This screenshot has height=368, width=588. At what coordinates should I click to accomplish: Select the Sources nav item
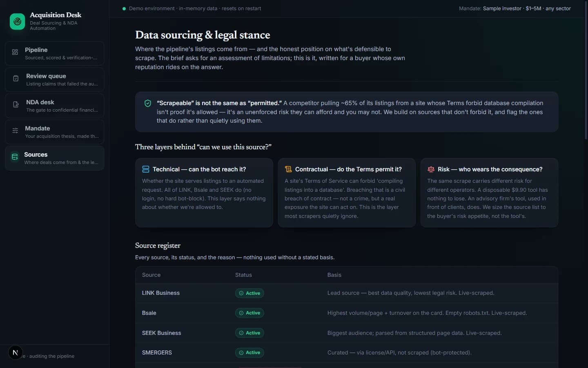[54, 158]
